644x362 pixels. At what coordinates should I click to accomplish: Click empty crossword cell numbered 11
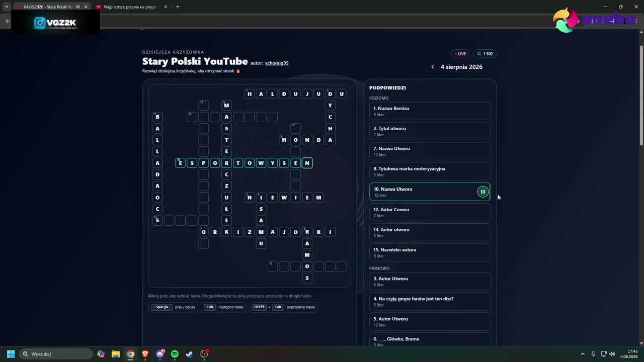coord(296,129)
